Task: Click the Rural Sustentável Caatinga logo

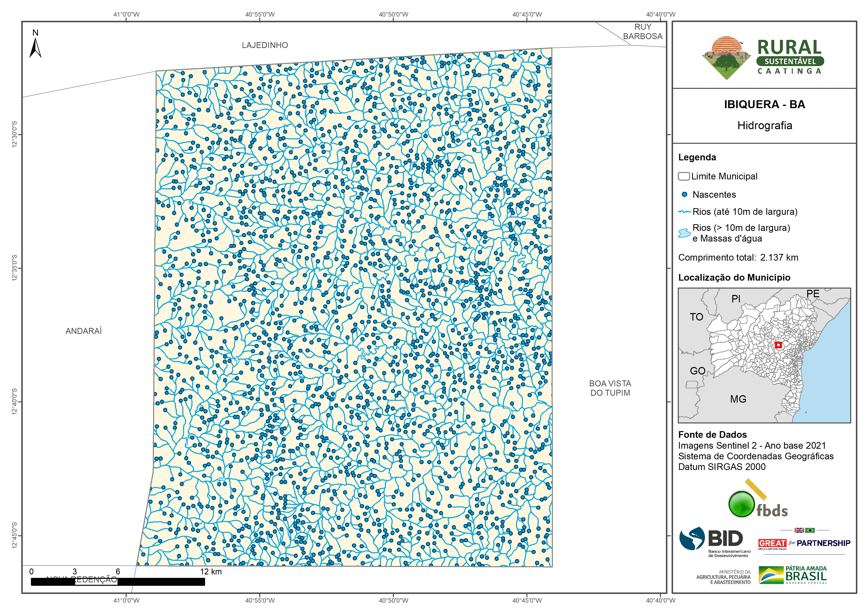Action: point(763,58)
